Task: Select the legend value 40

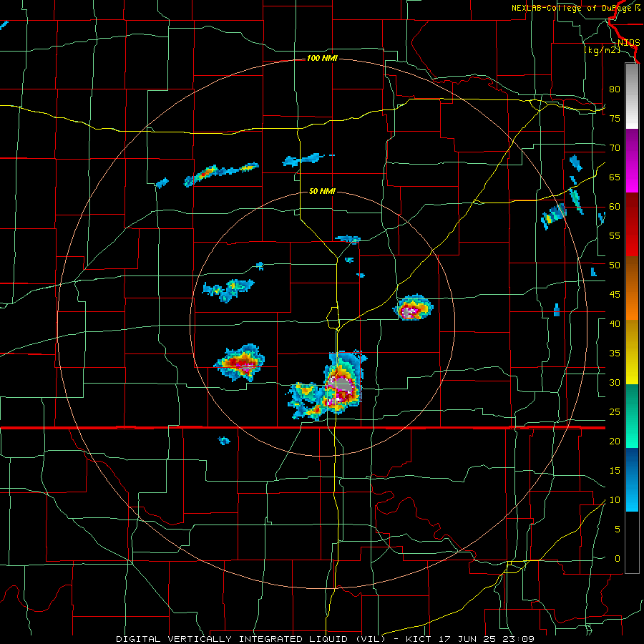Action: (615, 323)
